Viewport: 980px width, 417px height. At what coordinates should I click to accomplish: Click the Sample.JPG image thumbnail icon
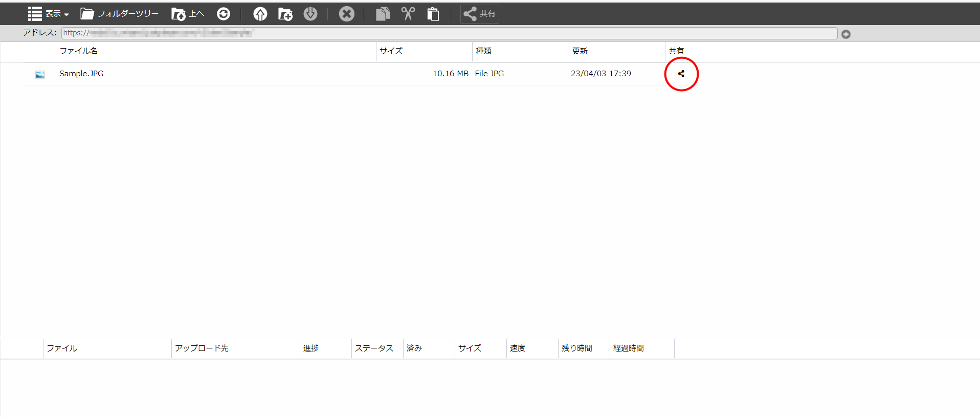[40, 75]
